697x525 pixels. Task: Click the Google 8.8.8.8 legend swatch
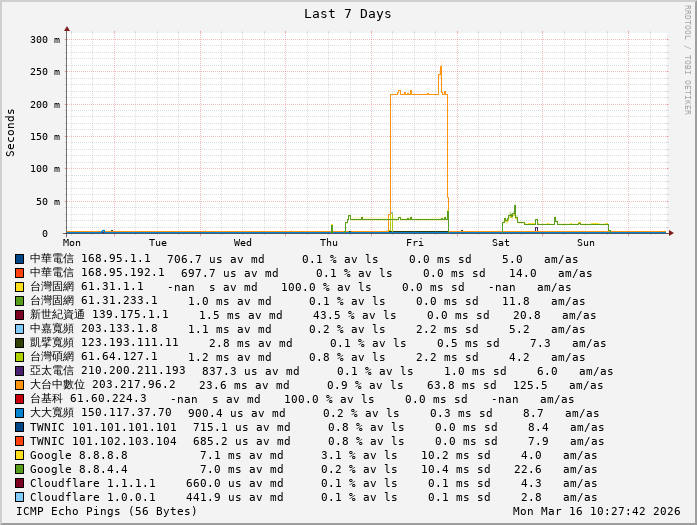point(19,455)
